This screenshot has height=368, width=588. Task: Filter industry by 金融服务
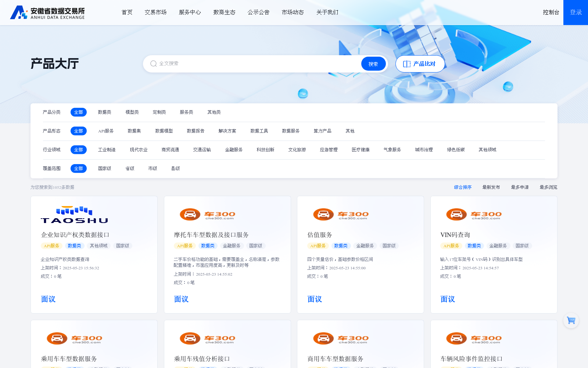[x=234, y=150]
